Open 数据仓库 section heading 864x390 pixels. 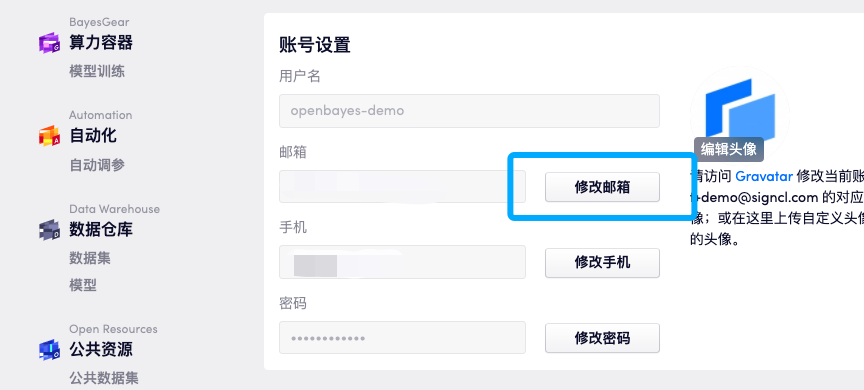pos(101,229)
